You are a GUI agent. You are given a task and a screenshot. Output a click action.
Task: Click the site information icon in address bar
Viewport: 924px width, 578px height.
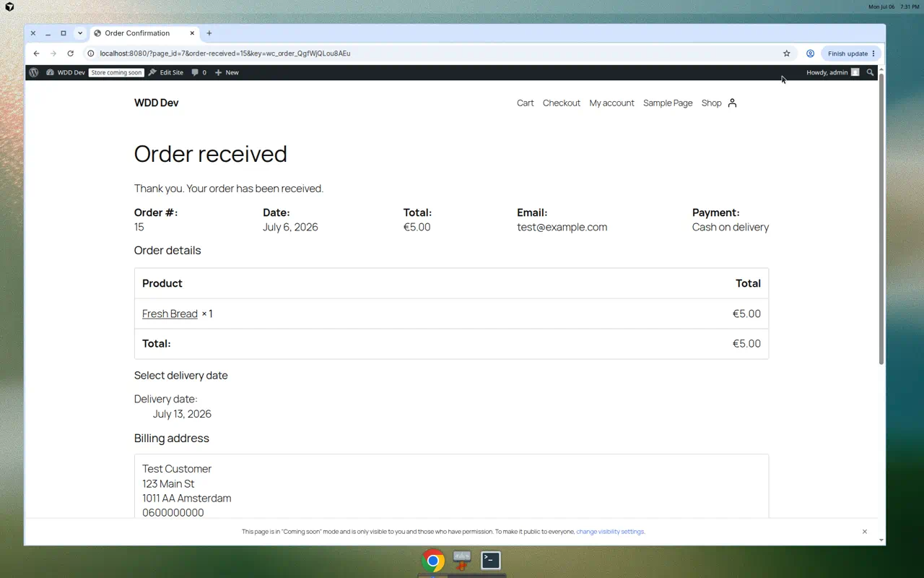(91, 53)
